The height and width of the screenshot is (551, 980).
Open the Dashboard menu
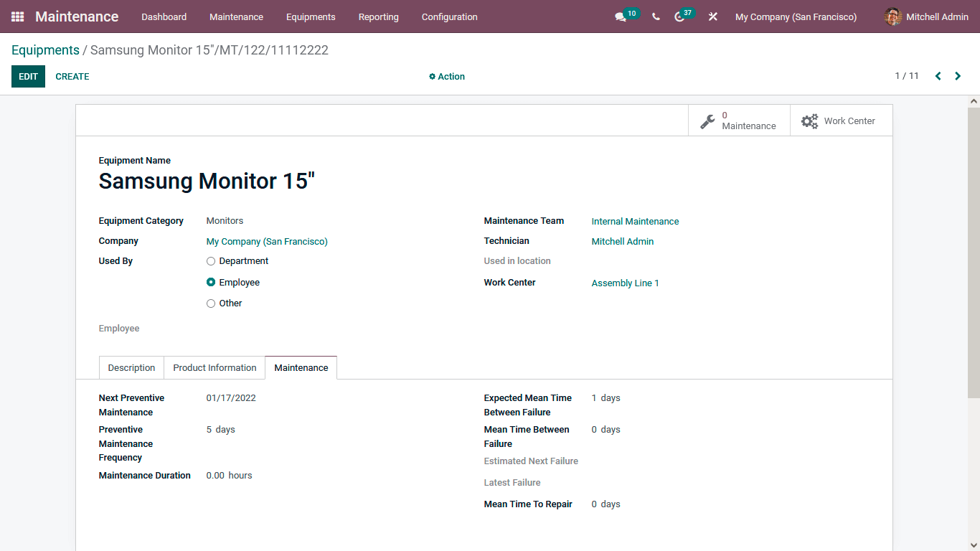click(x=164, y=17)
